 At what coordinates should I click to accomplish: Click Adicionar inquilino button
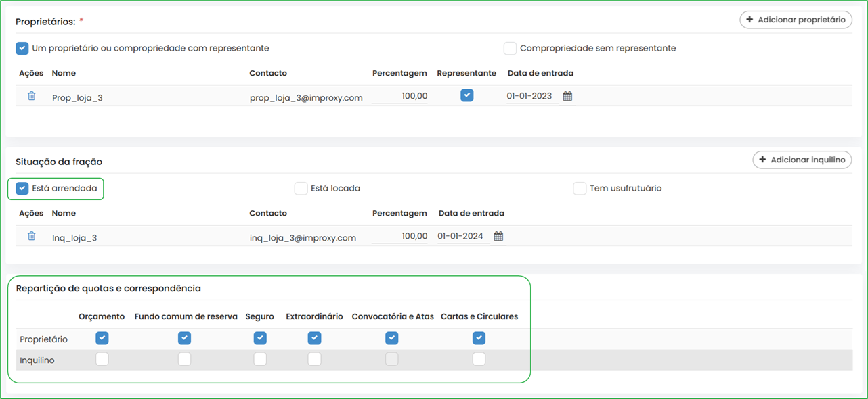pos(802,160)
